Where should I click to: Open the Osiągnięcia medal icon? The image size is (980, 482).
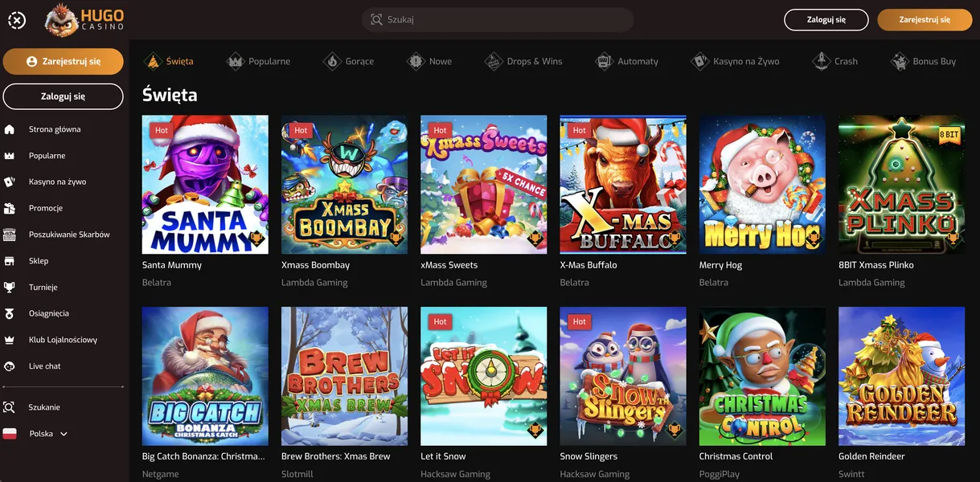pos(10,313)
